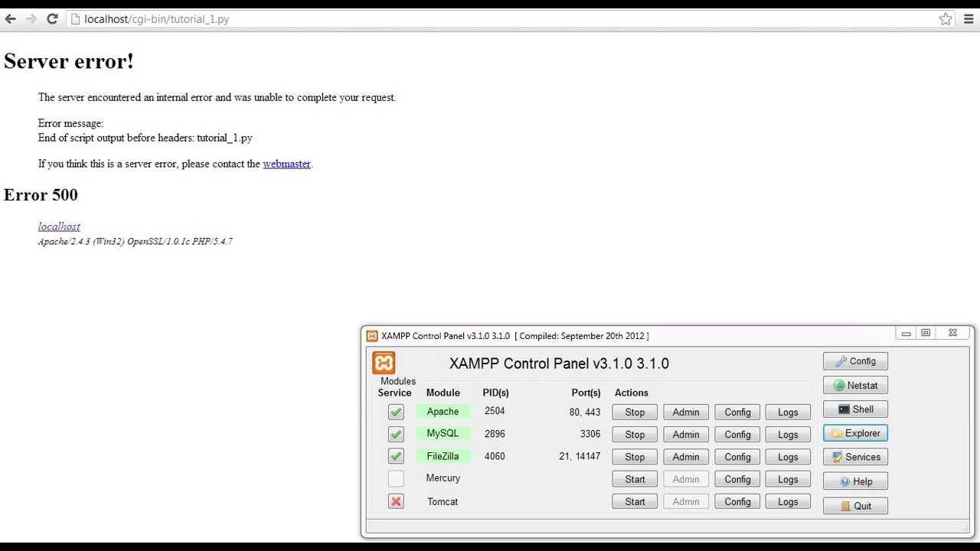Click the XAMPP title bar icon

[372, 336]
